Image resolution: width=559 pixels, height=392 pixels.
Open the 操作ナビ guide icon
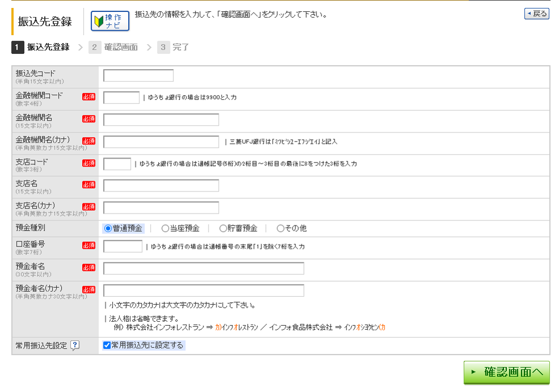click(x=110, y=21)
